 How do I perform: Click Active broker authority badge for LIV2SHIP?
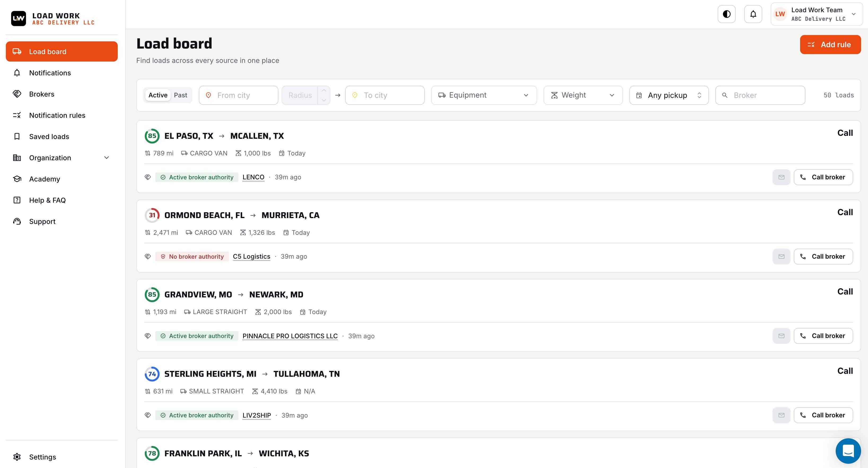tap(197, 415)
